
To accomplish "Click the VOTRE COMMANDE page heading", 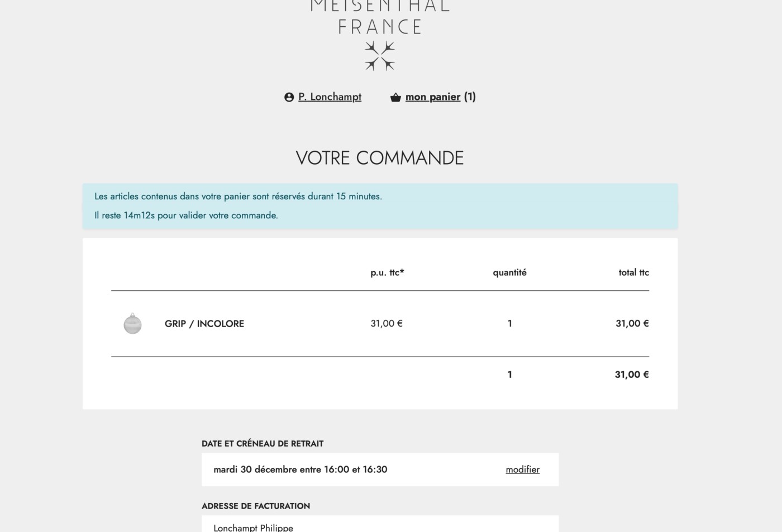I will (x=379, y=158).
